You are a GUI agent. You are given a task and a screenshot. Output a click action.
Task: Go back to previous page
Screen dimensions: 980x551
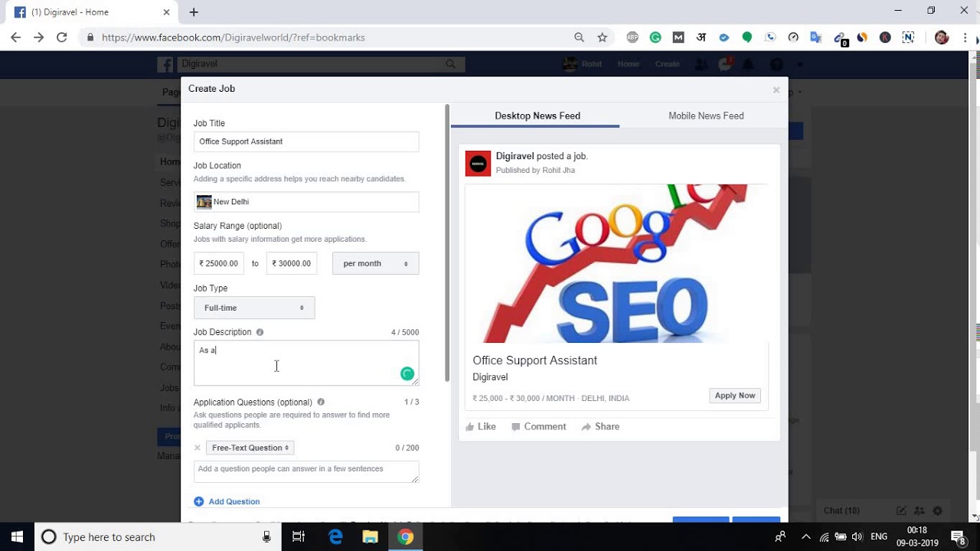15,37
